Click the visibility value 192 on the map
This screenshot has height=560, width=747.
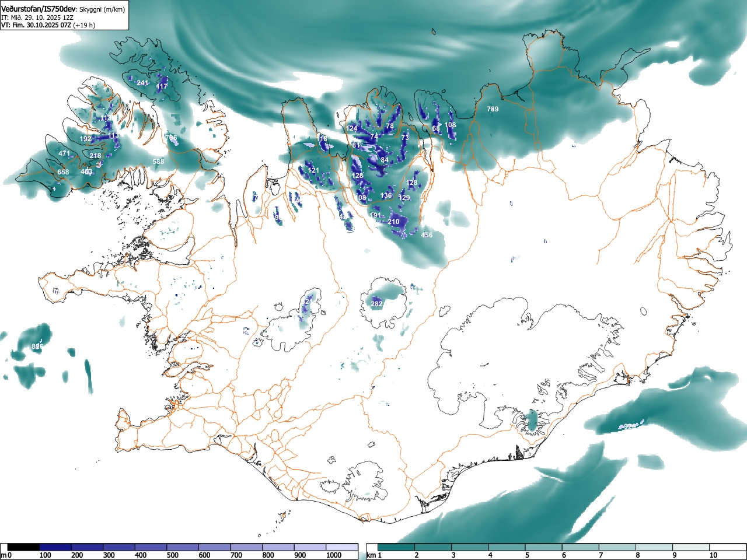[x=86, y=139]
